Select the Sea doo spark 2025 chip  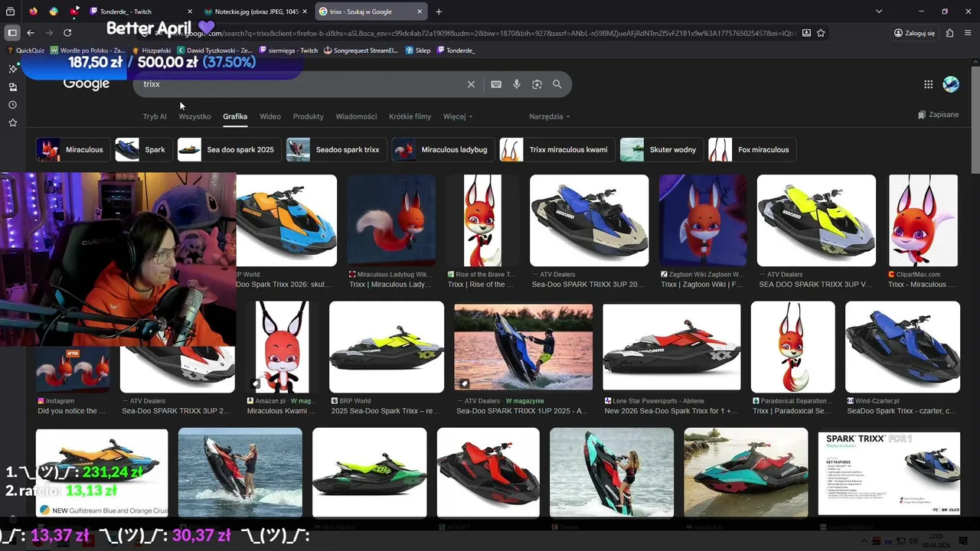[x=229, y=149]
